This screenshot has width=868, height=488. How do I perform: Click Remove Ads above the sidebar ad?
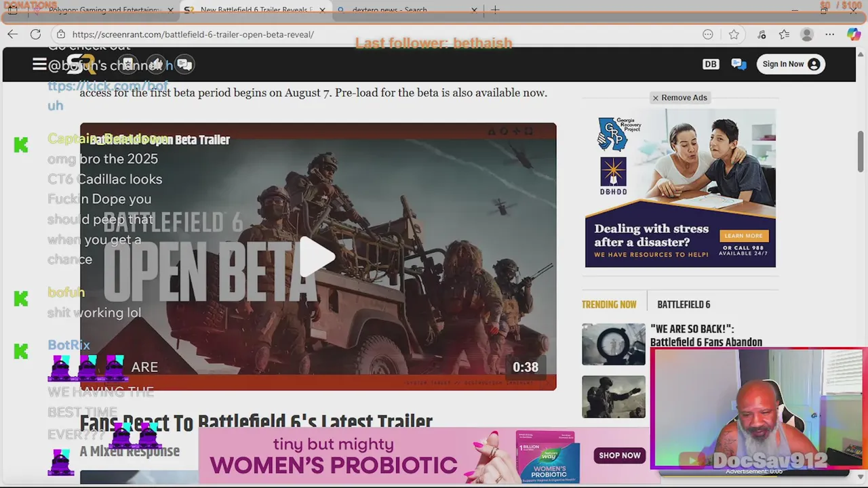[x=679, y=98]
